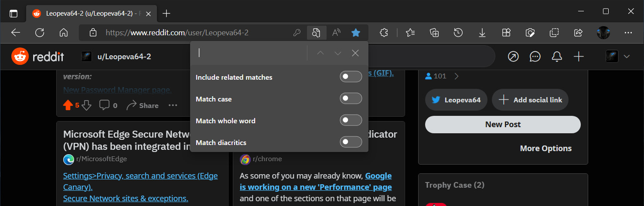Open Edge Settings and more menu
This screenshot has width=644, height=206.
coord(628,33)
